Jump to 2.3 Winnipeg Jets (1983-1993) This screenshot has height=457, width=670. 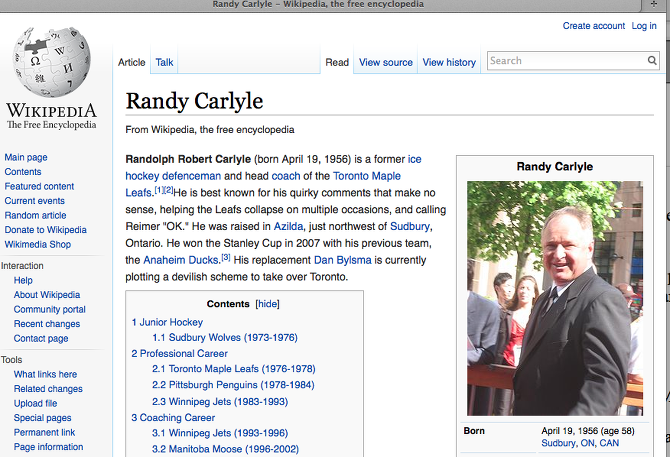coord(220,401)
